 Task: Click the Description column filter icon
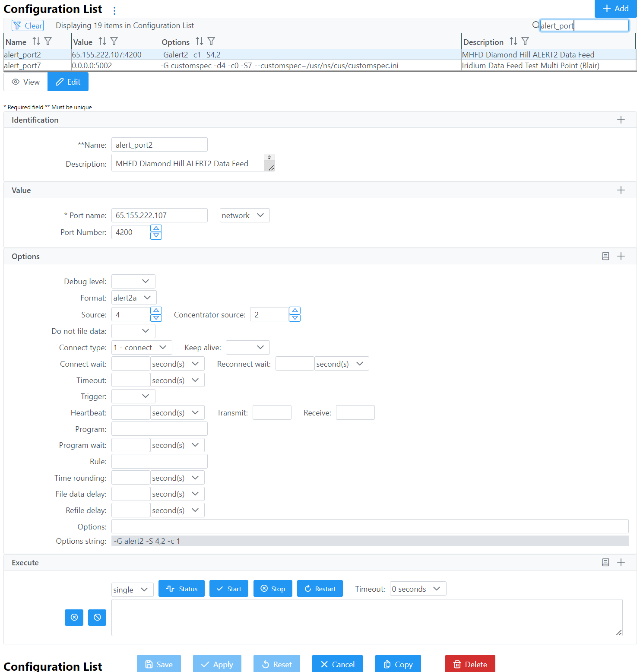tap(525, 41)
